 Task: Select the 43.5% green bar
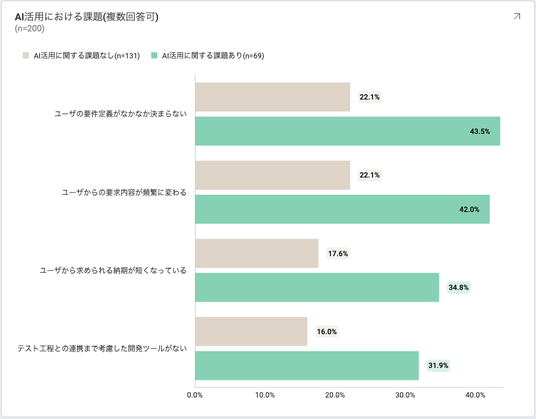(x=348, y=131)
